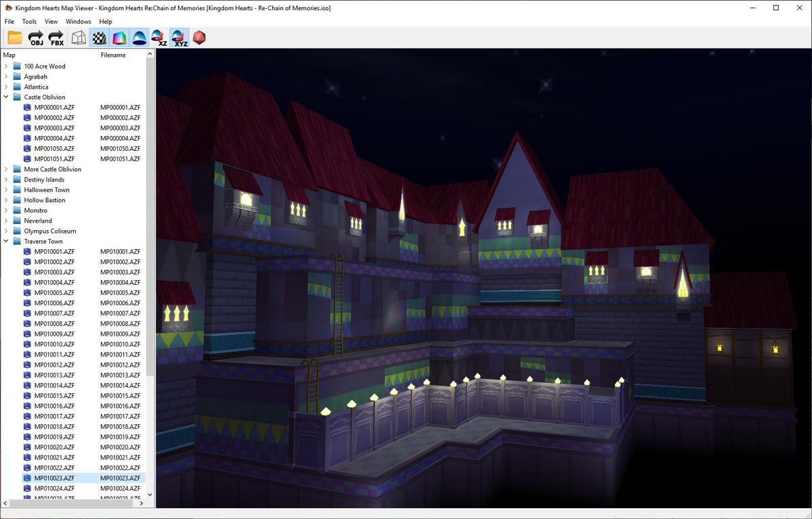Select map MP010001.AZF
Screen dimensions: 812x519
[x=54, y=251]
